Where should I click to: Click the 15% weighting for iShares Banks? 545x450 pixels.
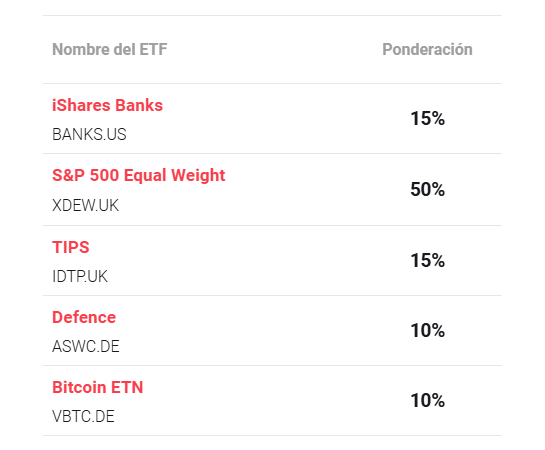pyautogui.click(x=428, y=118)
